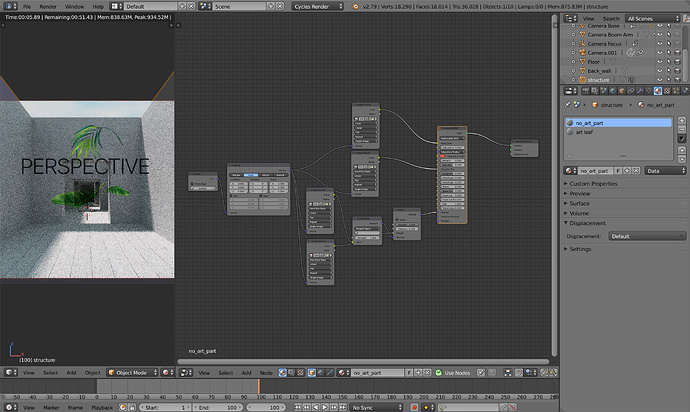The height and width of the screenshot is (412, 690).
Task: Open the Node menu in node editor
Action: [266, 372]
